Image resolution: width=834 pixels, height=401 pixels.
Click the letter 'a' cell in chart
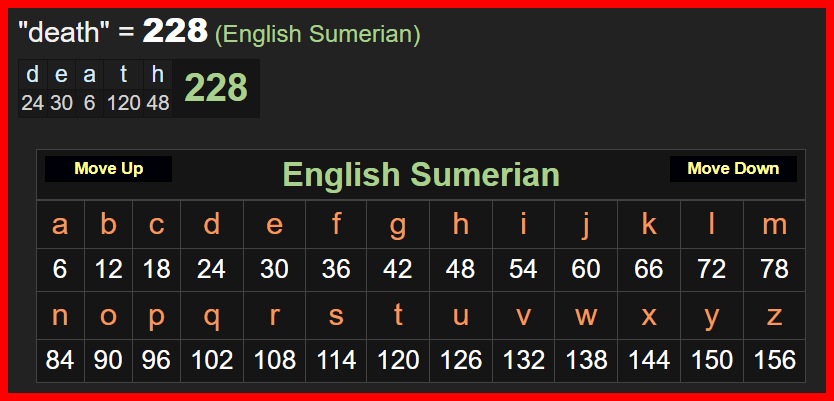click(60, 224)
